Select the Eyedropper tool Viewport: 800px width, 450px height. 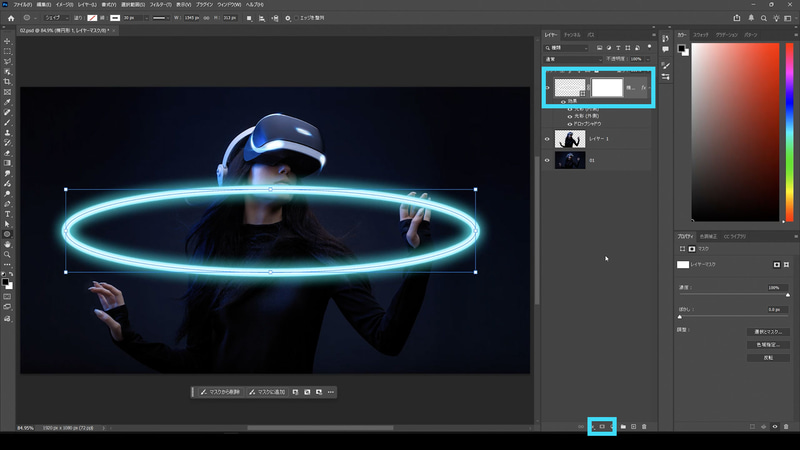[x=8, y=102]
